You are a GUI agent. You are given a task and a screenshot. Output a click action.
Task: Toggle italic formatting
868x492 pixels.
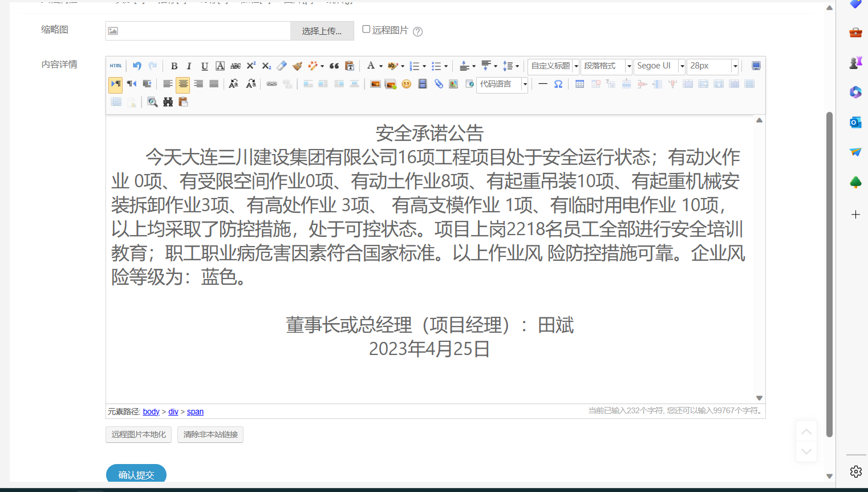tap(189, 66)
